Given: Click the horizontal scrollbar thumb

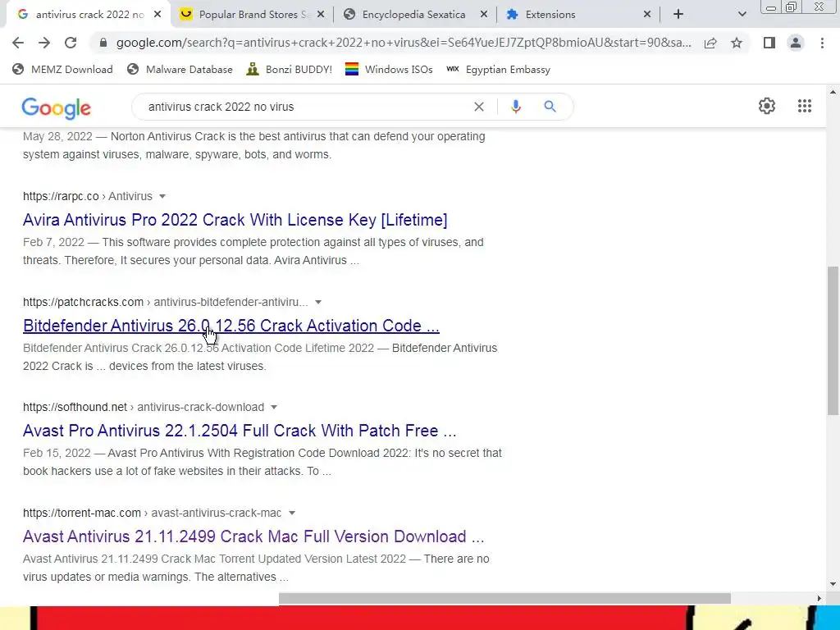Looking at the screenshot, I should coord(504,598).
